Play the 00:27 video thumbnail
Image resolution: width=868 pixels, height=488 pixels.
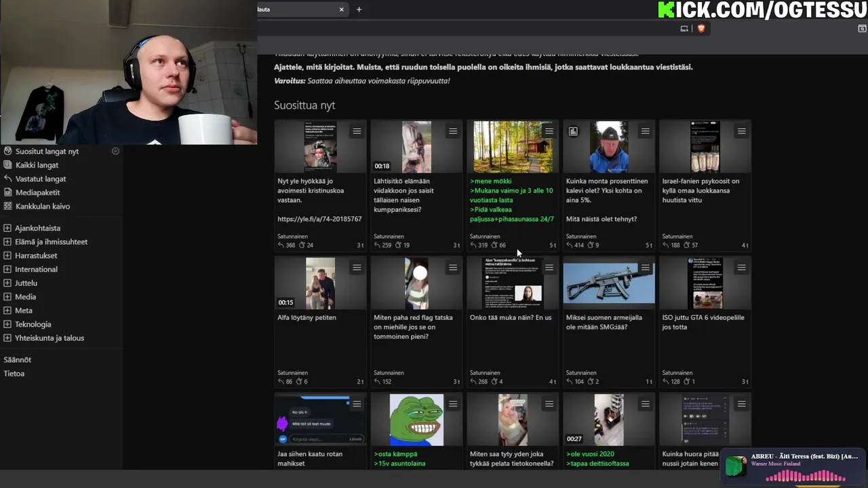coord(609,420)
